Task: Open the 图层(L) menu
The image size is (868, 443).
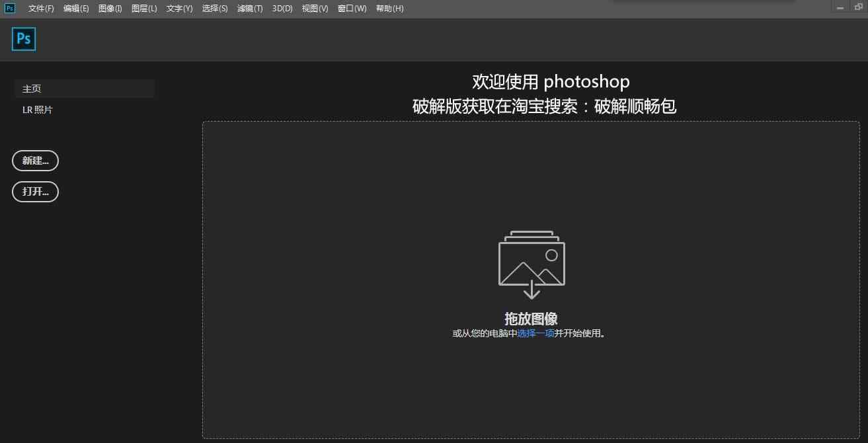Action: [x=144, y=9]
